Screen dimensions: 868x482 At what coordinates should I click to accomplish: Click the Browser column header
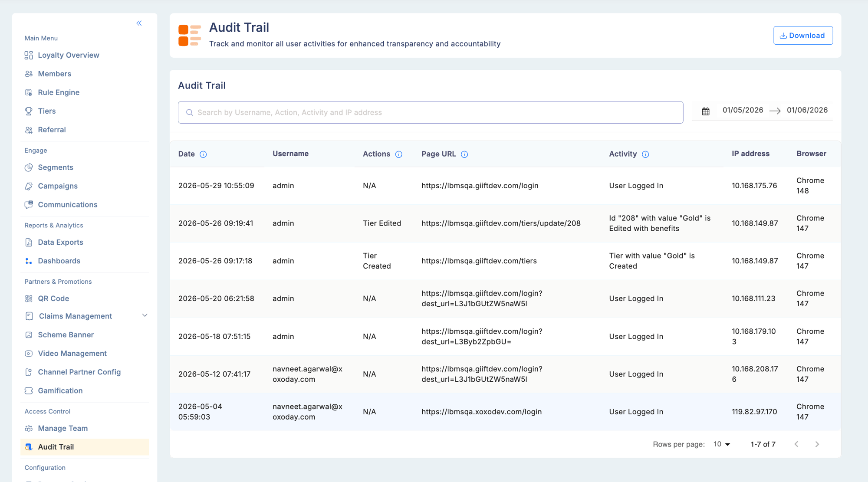click(811, 154)
